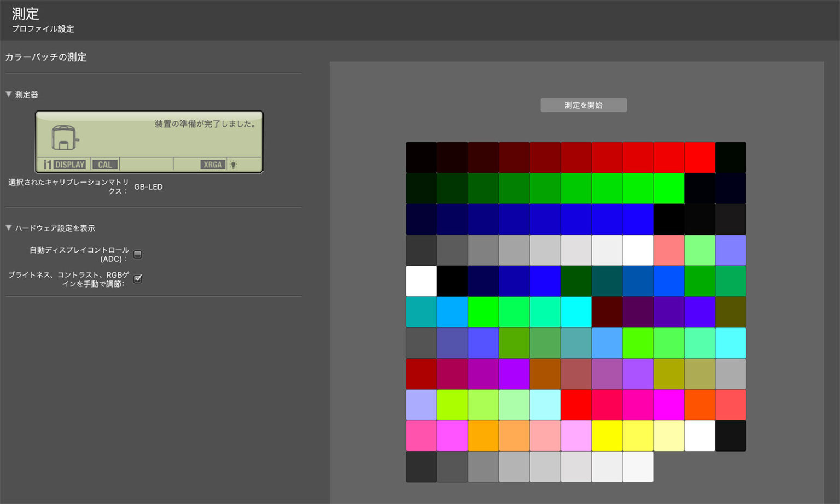
Task: Click the colorimeter device icon
Action: tap(65, 137)
